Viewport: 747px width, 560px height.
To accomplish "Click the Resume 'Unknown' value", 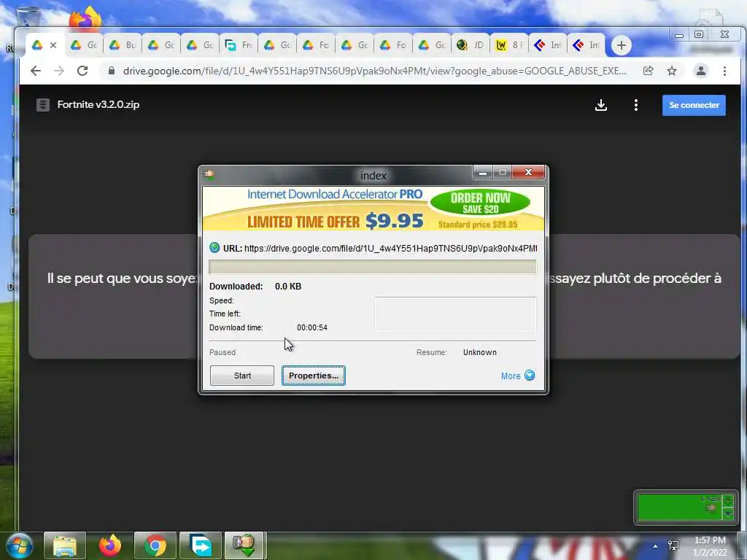I will tap(480, 352).
